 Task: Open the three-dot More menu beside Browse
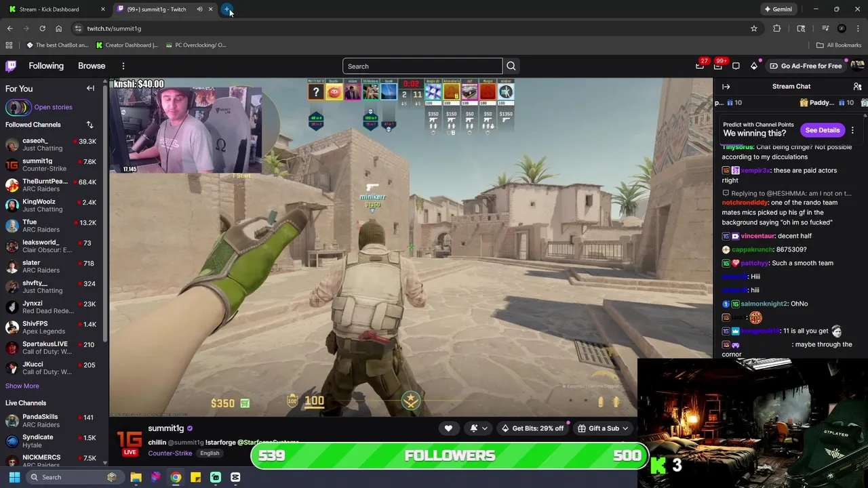click(123, 66)
